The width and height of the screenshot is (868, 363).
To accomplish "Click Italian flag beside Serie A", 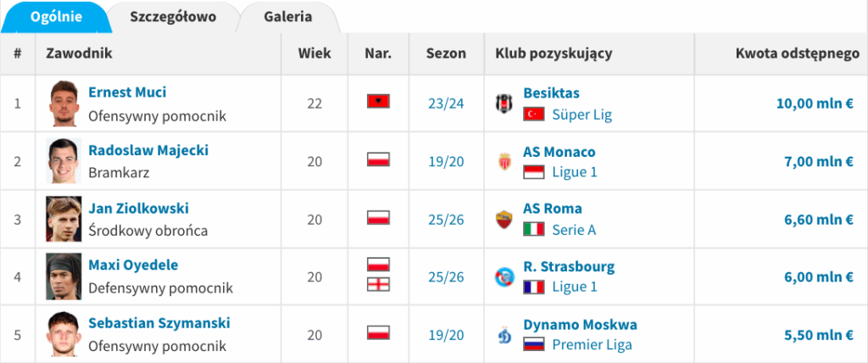I will click(x=534, y=230).
